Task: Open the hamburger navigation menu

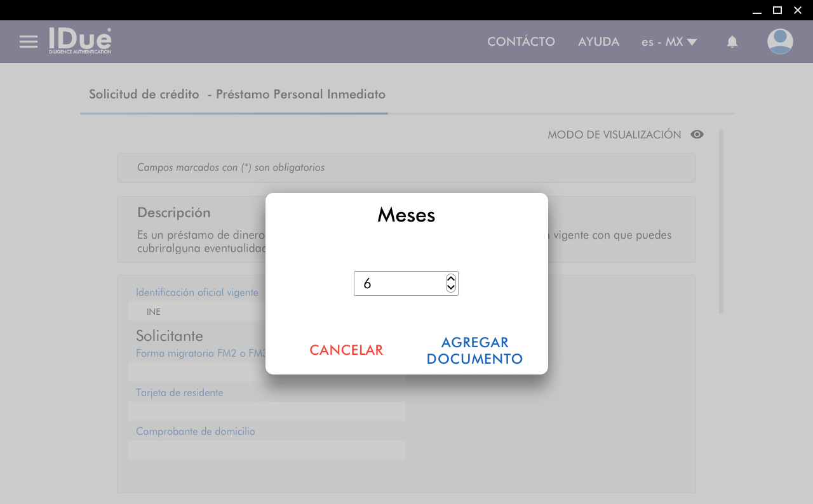Action: click(x=29, y=42)
